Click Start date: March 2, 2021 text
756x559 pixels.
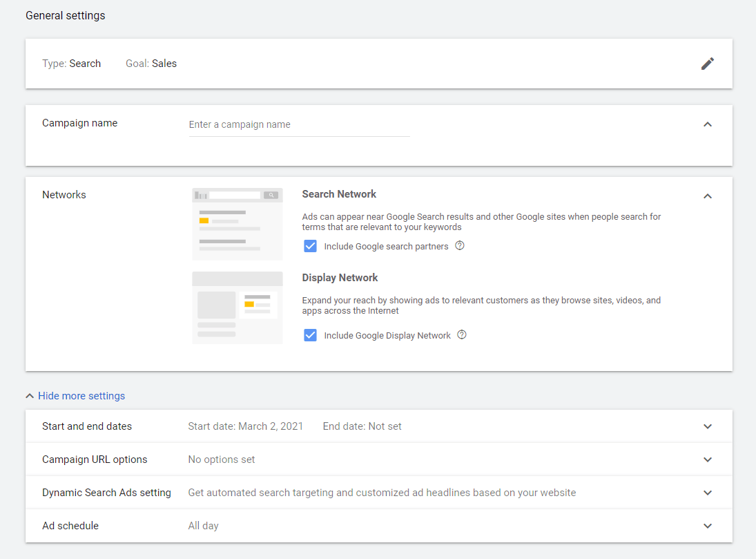pyautogui.click(x=245, y=426)
